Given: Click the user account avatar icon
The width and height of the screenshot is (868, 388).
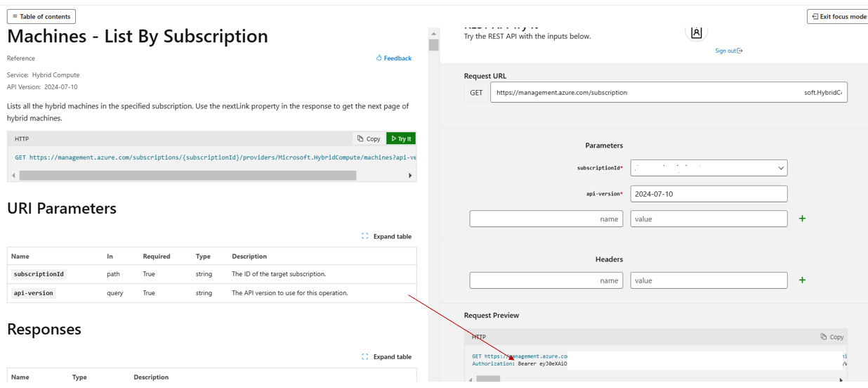Looking at the screenshot, I should 696,32.
